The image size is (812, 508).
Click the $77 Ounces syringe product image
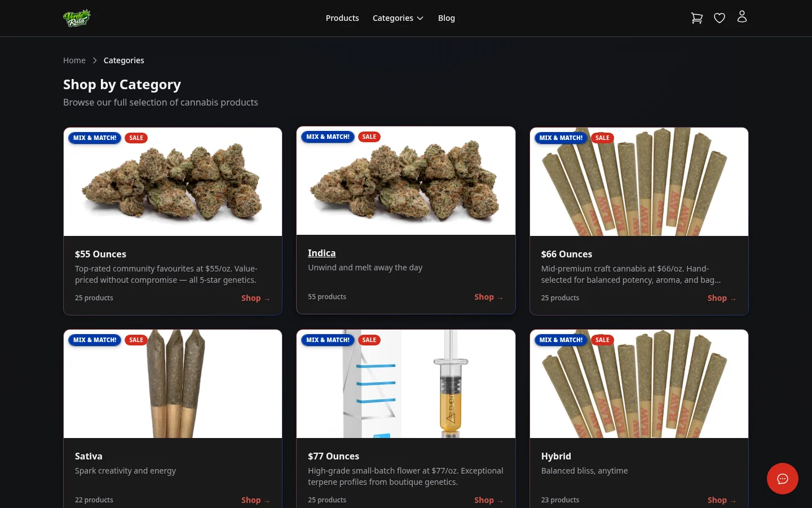(x=405, y=383)
